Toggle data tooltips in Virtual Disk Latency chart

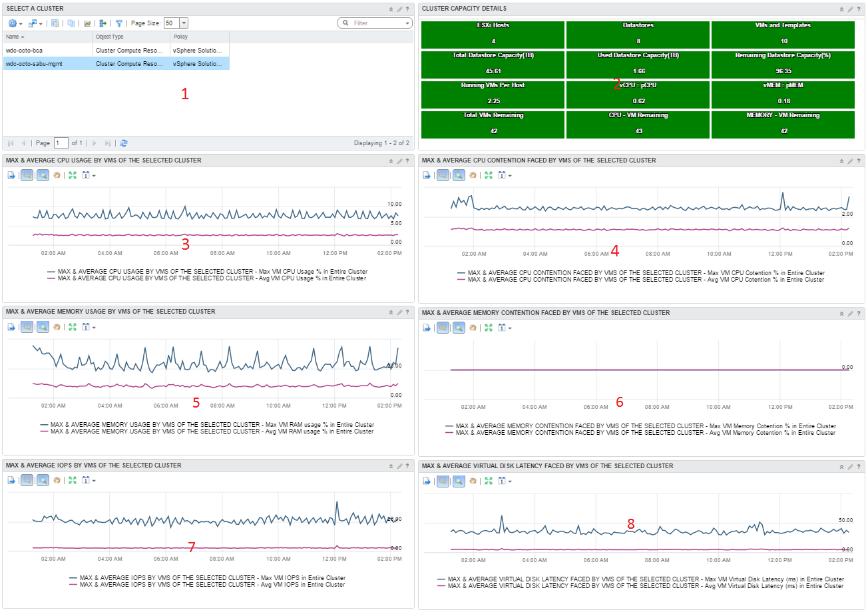[x=443, y=480]
